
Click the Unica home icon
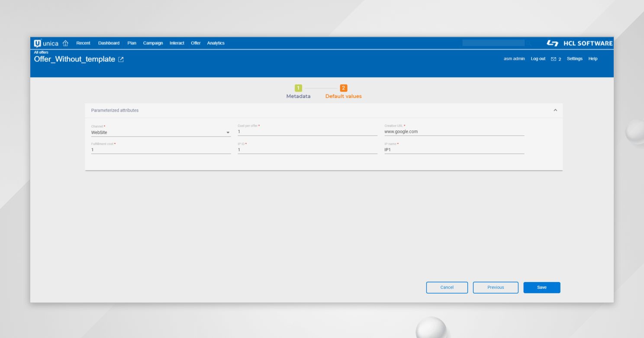65,43
